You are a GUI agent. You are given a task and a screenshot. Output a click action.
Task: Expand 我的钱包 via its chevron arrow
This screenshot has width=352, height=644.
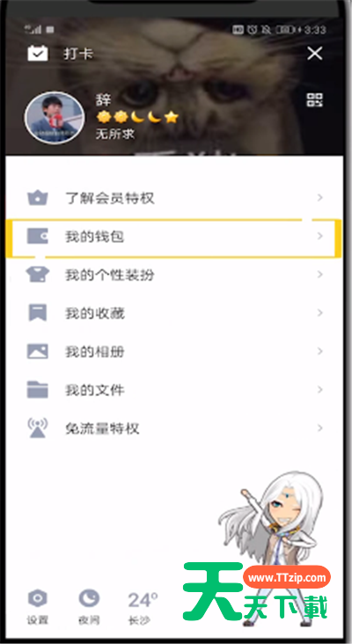coord(320,236)
